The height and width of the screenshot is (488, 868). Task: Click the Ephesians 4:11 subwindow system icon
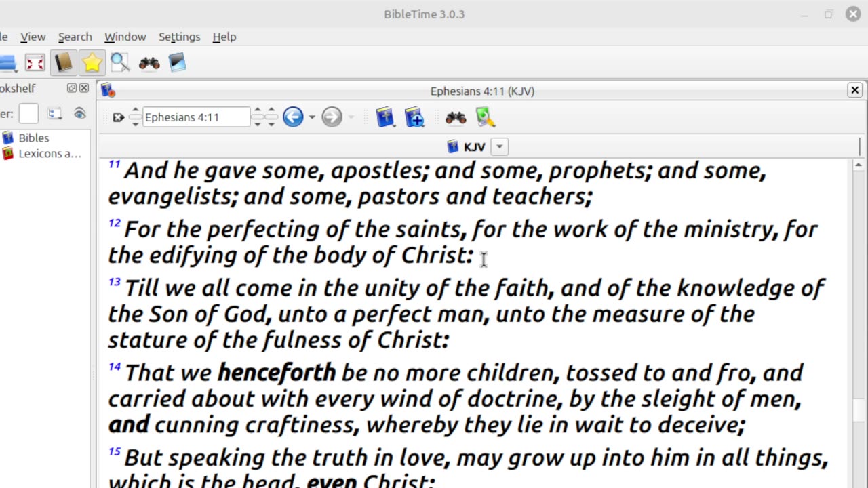tap(108, 91)
